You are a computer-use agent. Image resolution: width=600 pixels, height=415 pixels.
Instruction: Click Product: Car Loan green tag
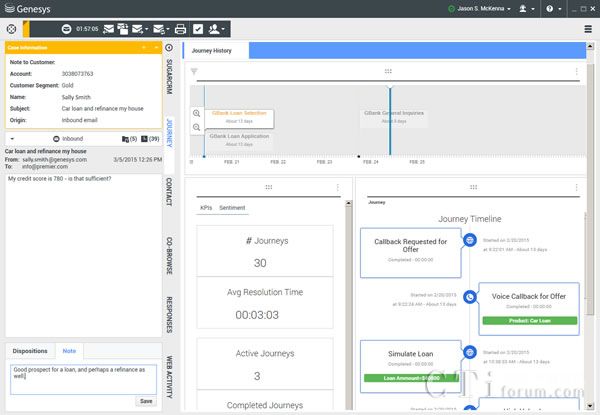[x=530, y=321]
